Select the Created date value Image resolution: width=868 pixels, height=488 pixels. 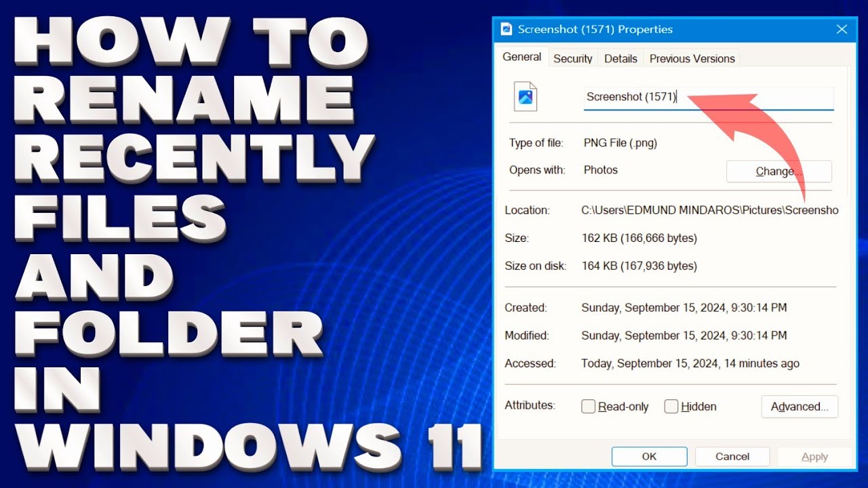tap(684, 308)
